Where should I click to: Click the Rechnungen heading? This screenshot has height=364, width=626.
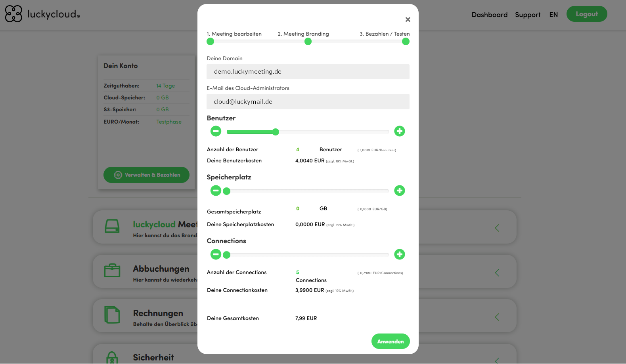(x=158, y=313)
